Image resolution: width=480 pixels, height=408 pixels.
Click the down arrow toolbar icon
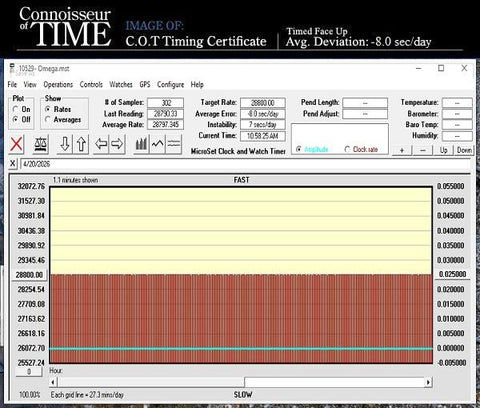tap(65, 144)
